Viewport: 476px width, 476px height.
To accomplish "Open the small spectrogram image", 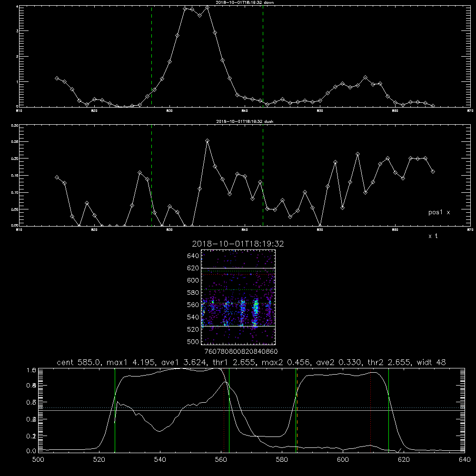I will [238, 297].
